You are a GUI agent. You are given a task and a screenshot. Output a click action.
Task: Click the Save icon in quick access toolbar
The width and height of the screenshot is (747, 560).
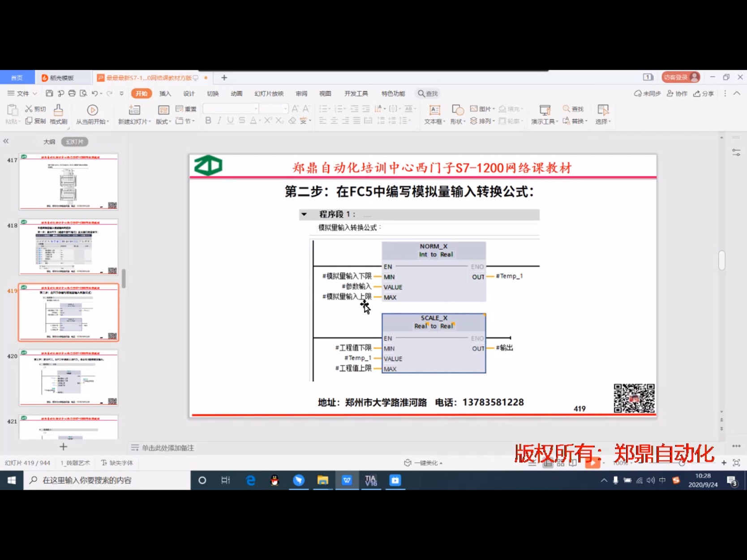coord(49,93)
